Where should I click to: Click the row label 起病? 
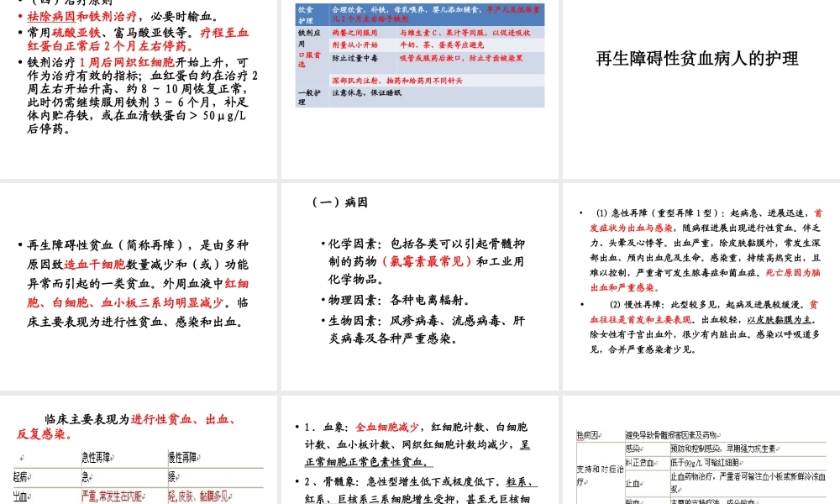point(21,476)
